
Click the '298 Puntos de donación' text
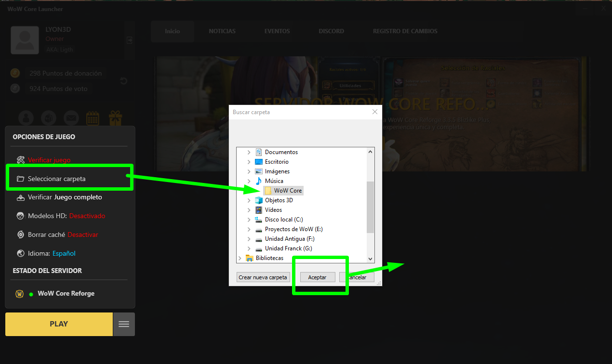pyautogui.click(x=66, y=73)
